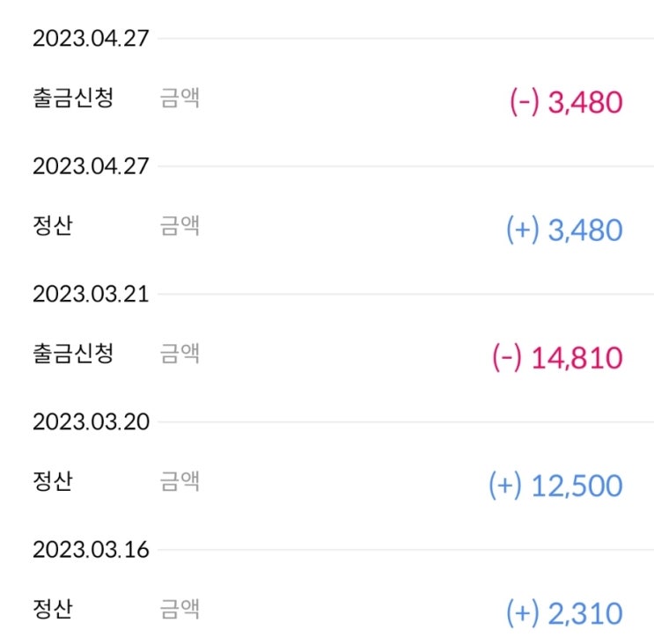Tap the (-) 14,810 withdrawal amount
654x644 pixels.
556,358
